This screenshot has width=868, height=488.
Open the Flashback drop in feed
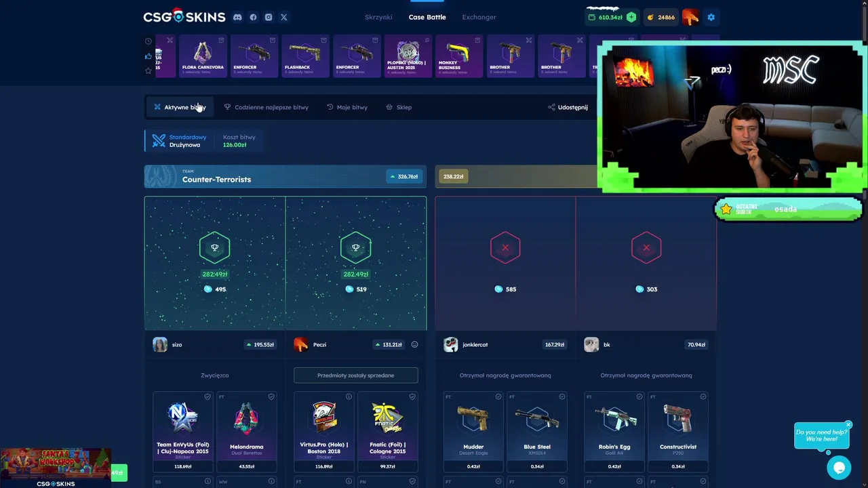305,56
